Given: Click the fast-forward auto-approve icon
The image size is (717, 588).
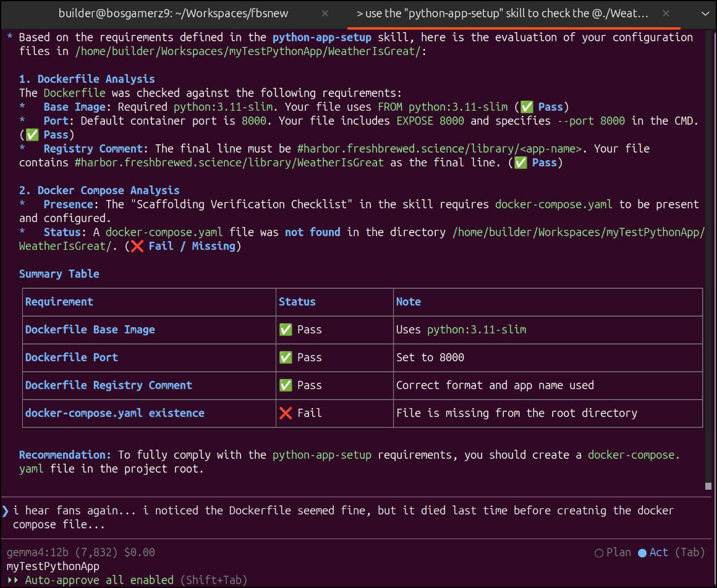Looking at the screenshot, I should tap(13, 580).
